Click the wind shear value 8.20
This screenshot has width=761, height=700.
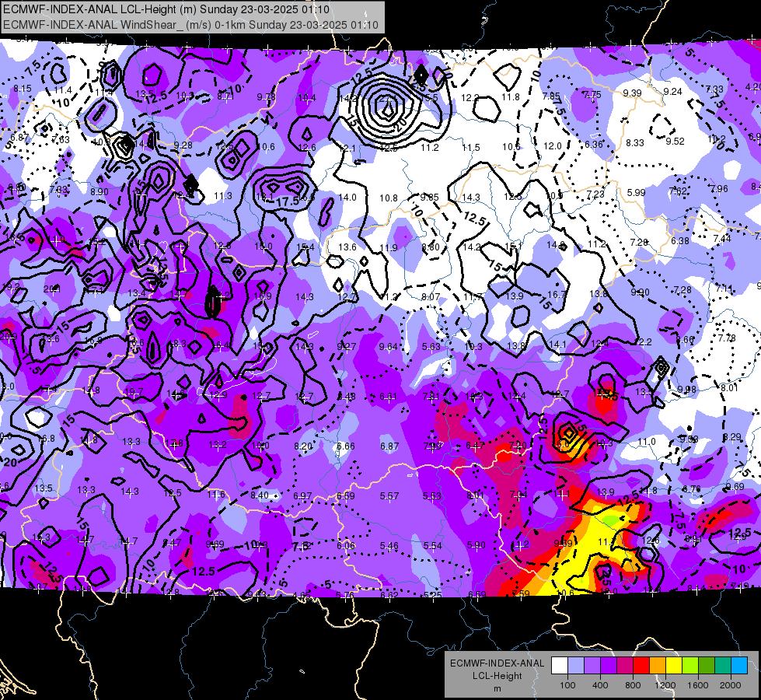pos(303,446)
